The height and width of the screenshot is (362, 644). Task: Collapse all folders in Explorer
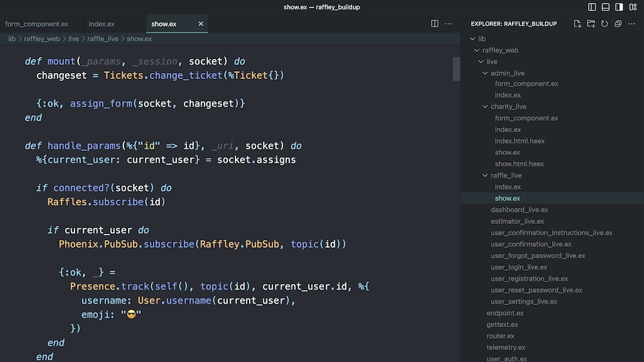click(x=618, y=24)
